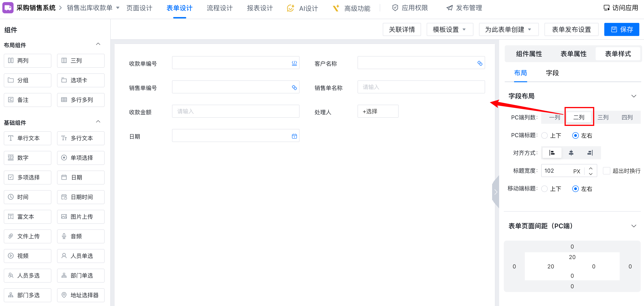This screenshot has width=644, height=306.
Task: Select the center-align icon in 对齐方式
Action: point(571,153)
